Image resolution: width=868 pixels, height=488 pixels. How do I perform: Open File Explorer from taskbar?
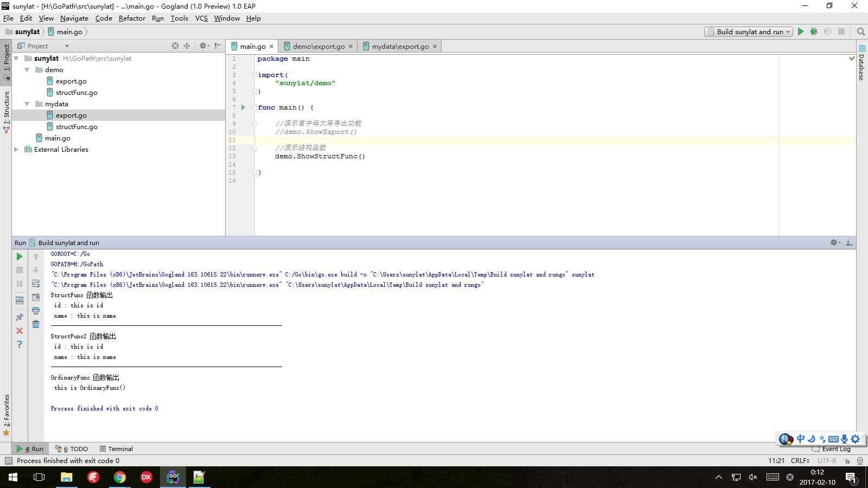point(66,477)
